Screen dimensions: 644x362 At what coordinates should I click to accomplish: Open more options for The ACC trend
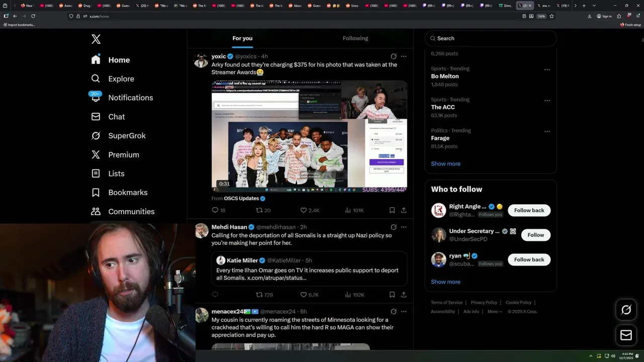click(x=547, y=101)
